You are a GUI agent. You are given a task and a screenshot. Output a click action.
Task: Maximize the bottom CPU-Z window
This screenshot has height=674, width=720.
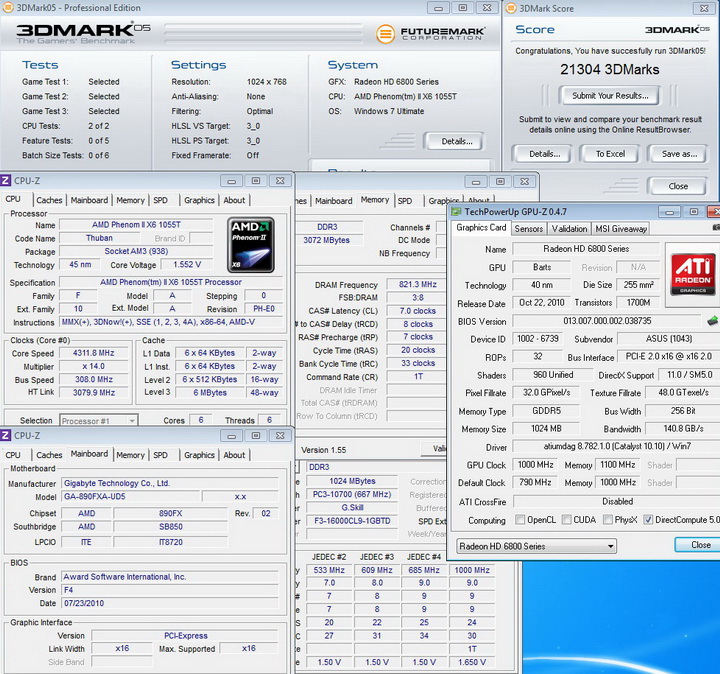(x=256, y=435)
